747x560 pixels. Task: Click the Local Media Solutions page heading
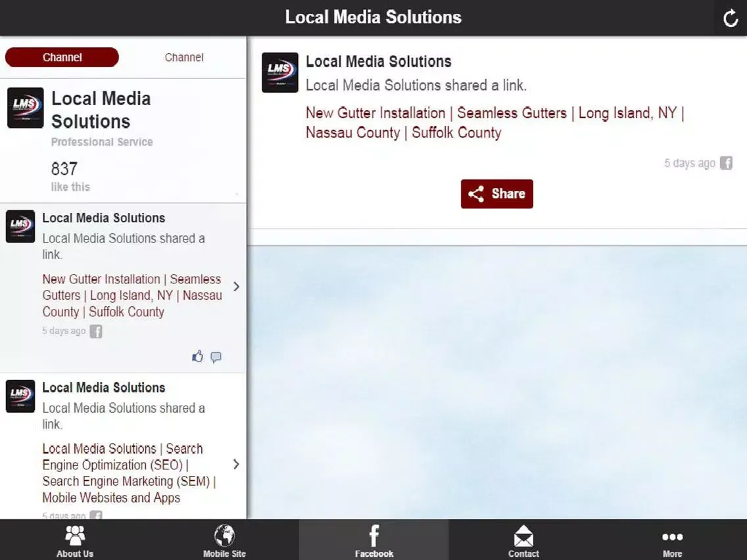(x=101, y=110)
